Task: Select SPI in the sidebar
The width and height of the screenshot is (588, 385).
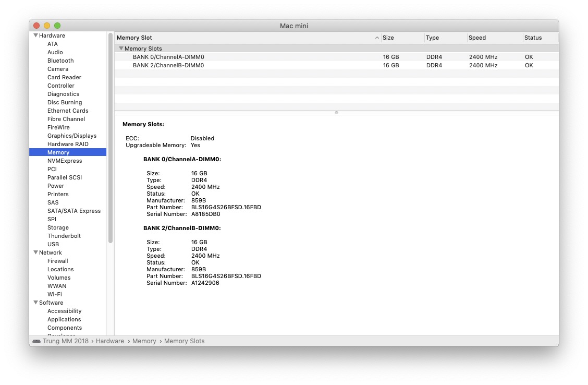Action: point(52,219)
